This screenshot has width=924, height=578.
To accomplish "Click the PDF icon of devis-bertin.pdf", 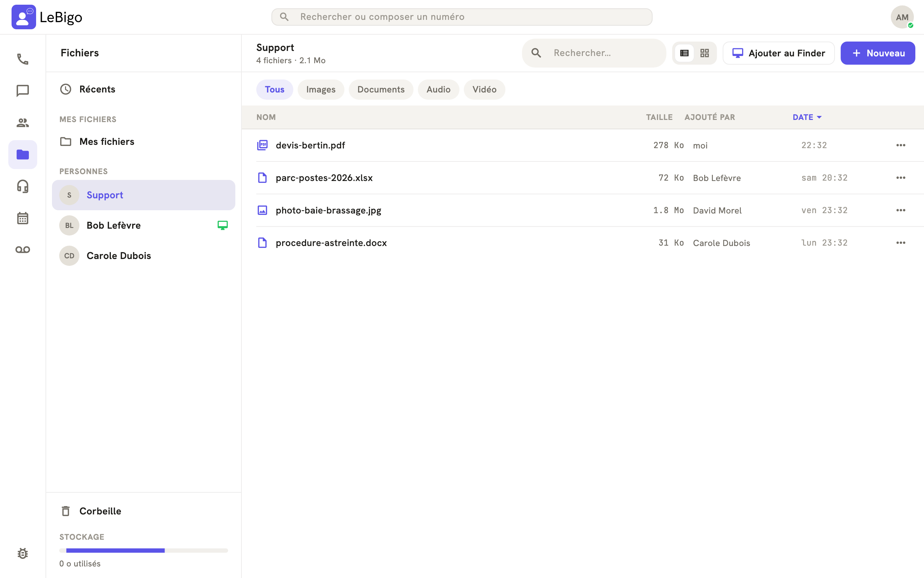I will coord(262,145).
